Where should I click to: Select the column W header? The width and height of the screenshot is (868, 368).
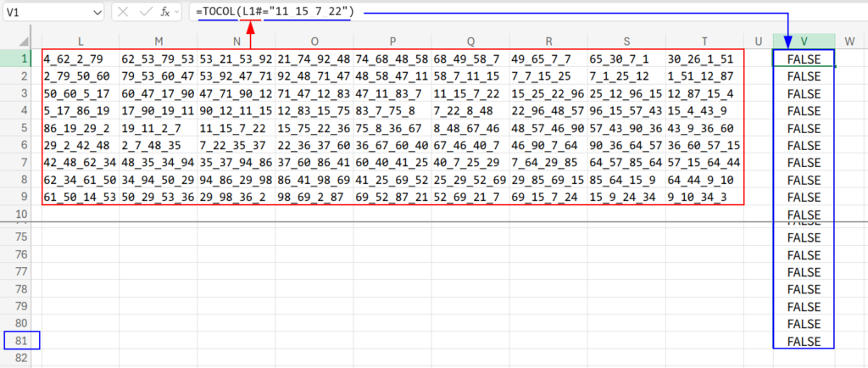pyautogui.click(x=850, y=40)
